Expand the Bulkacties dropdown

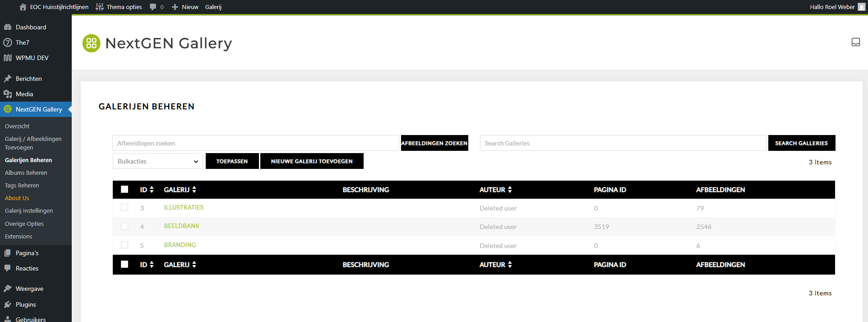[157, 161]
